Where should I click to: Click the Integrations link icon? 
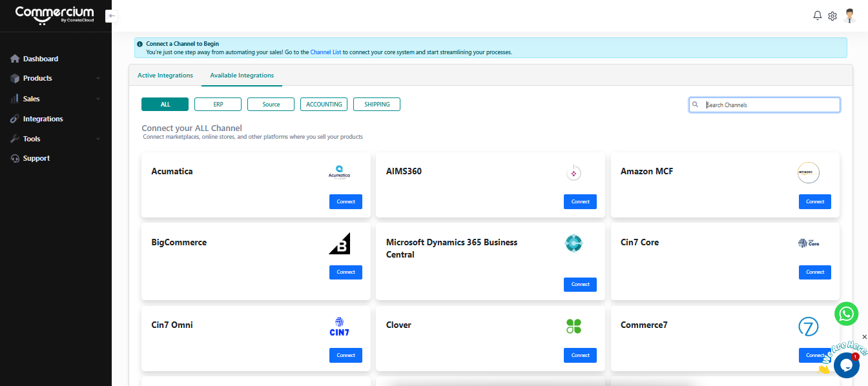[x=15, y=119]
